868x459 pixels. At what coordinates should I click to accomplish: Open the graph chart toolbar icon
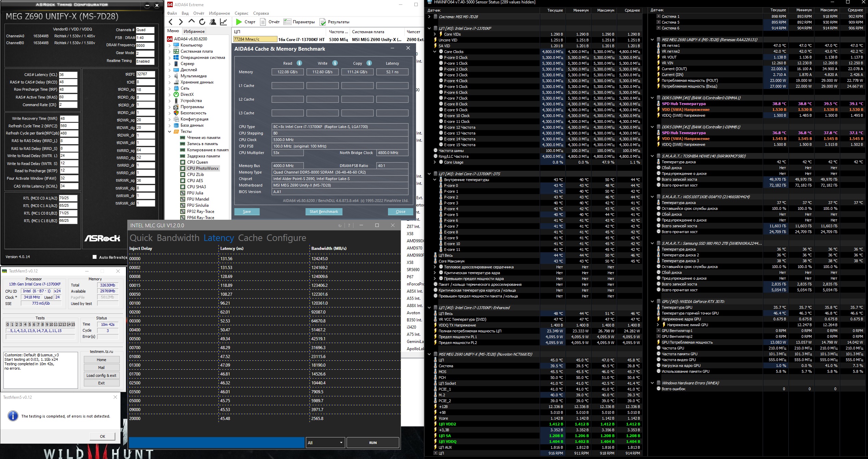pyautogui.click(x=223, y=22)
